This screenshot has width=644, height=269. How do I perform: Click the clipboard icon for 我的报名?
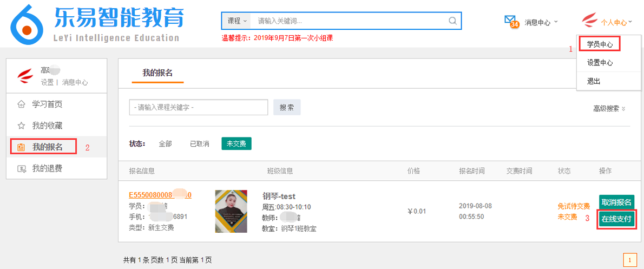point(21,147)
